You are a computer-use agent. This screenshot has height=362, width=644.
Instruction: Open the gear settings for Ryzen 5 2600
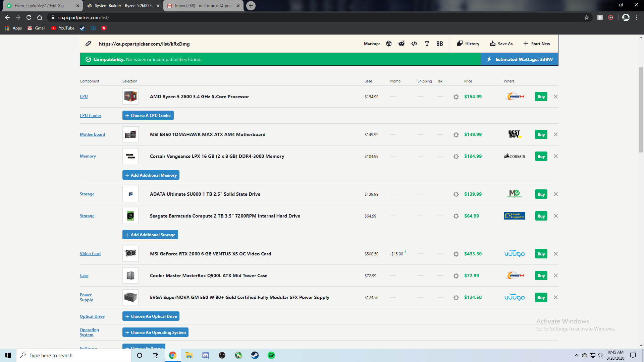pos(456,97)
